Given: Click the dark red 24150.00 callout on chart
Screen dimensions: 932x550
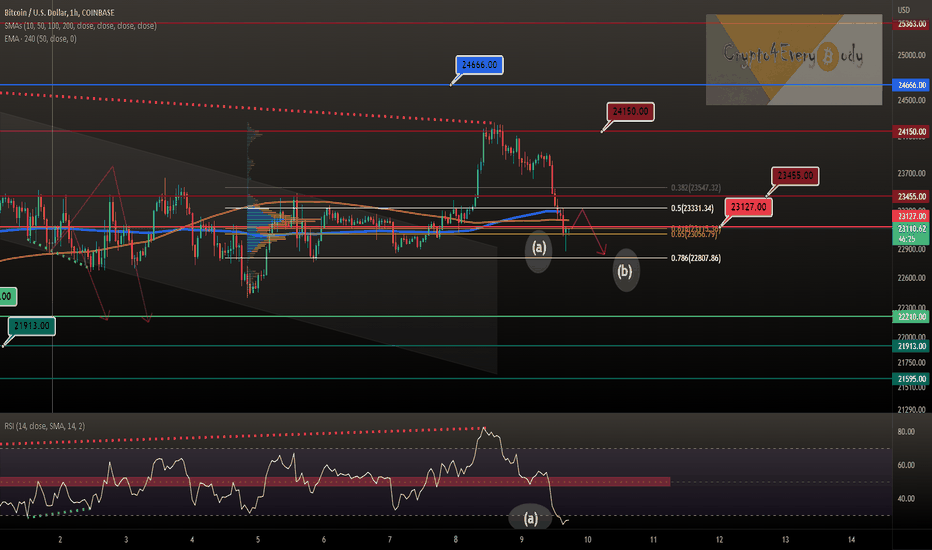Looking at the screenshot, I should point(630,112).
